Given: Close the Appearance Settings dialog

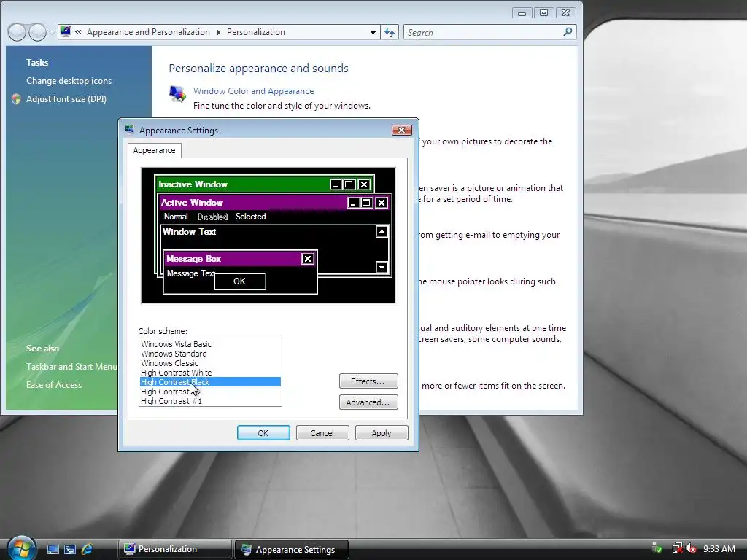Looking at the screenshot, I should tap(402, 130).
